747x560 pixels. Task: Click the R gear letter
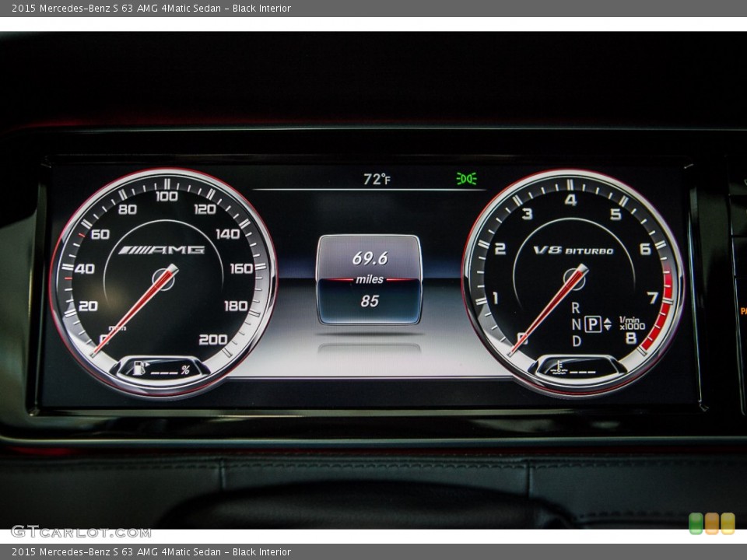point(576,308)
